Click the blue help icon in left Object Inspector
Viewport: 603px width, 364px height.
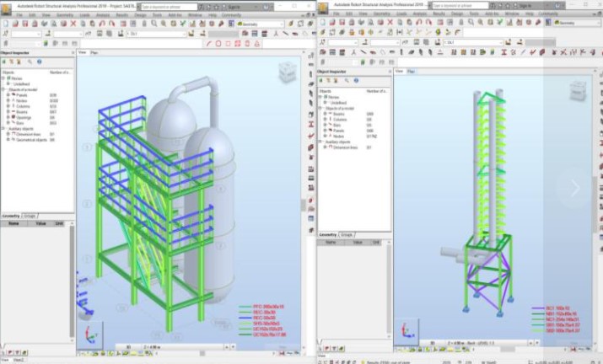[40, 62]
